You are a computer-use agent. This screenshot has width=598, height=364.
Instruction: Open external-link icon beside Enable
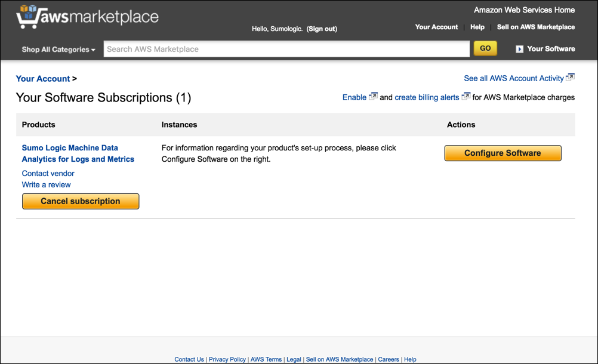pos(373,96)
